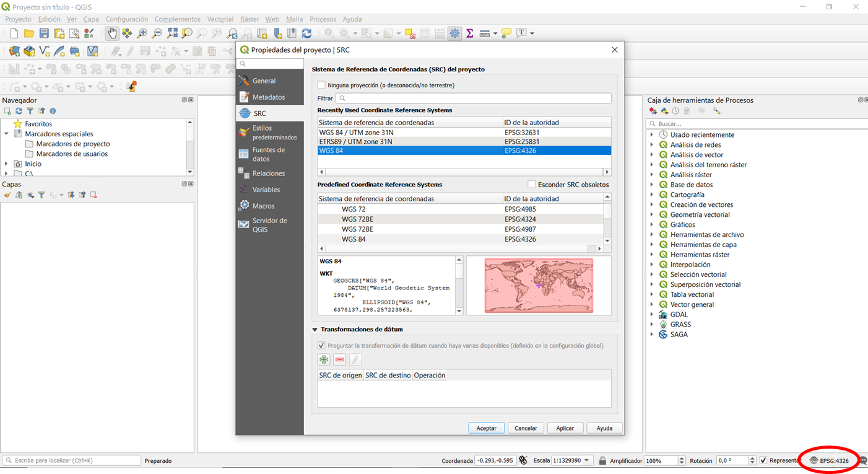Screen dimensions: 868x474
Task: Add a datum transformation with green plus
Action: [x=324, y=359]
